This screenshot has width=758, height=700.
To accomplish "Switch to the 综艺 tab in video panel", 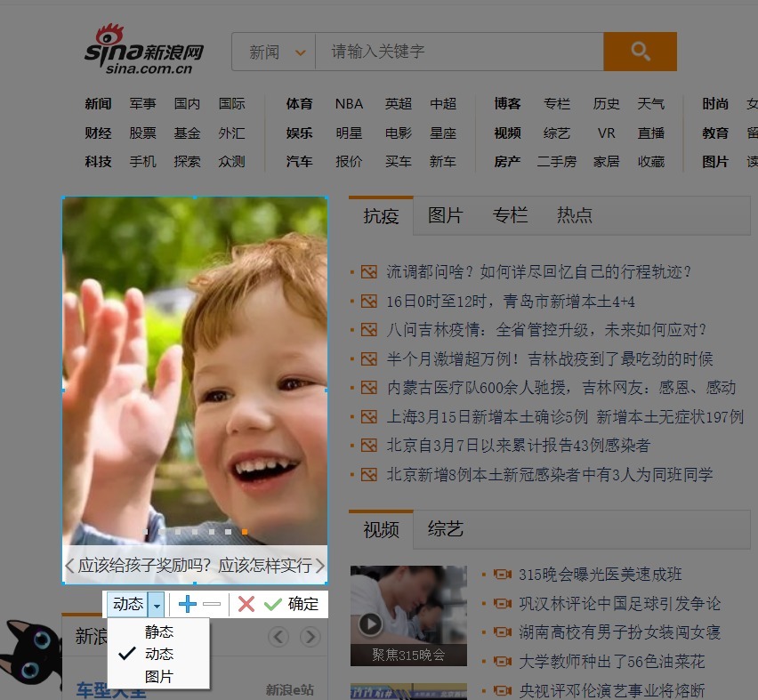I will [x=445, y=529].
